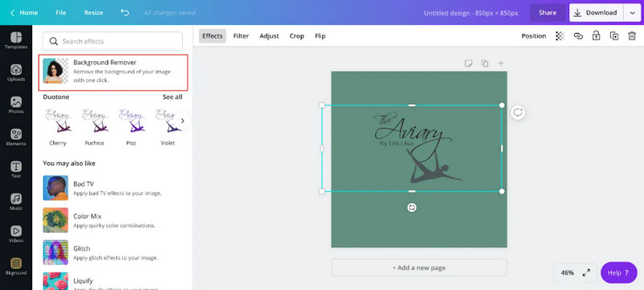Click the Share button
The width and height of the screenshot is (644, 290).
(547, 13)
